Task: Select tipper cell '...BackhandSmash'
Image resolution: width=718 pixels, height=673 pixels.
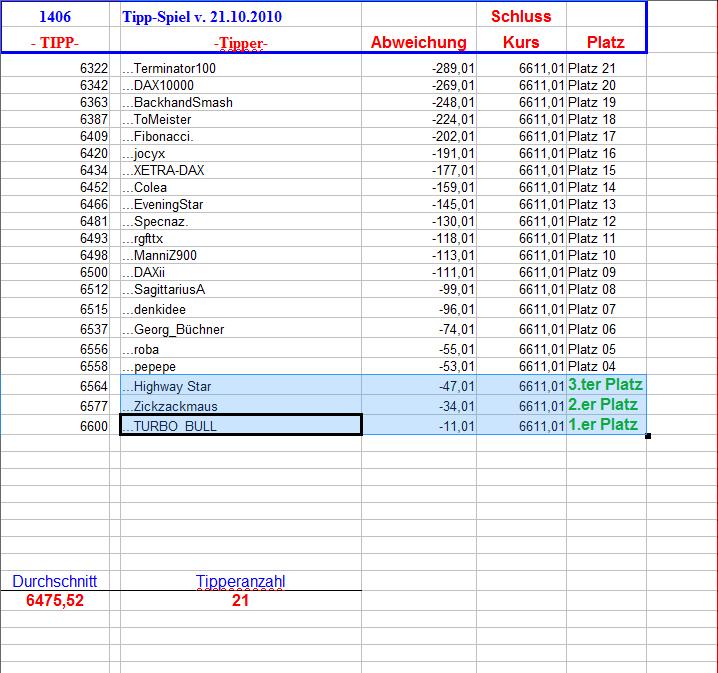Action: pyautogui.click(x=241, y=102)
